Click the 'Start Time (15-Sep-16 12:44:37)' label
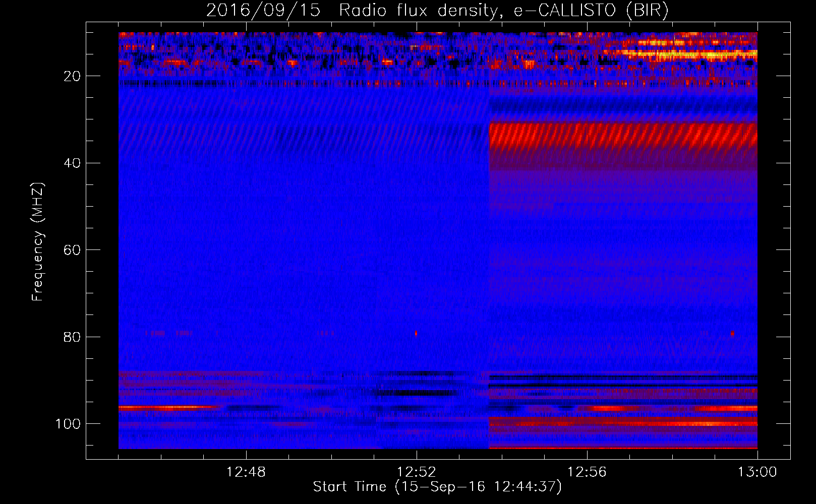The image size is (816, 504). pos(437,487)
